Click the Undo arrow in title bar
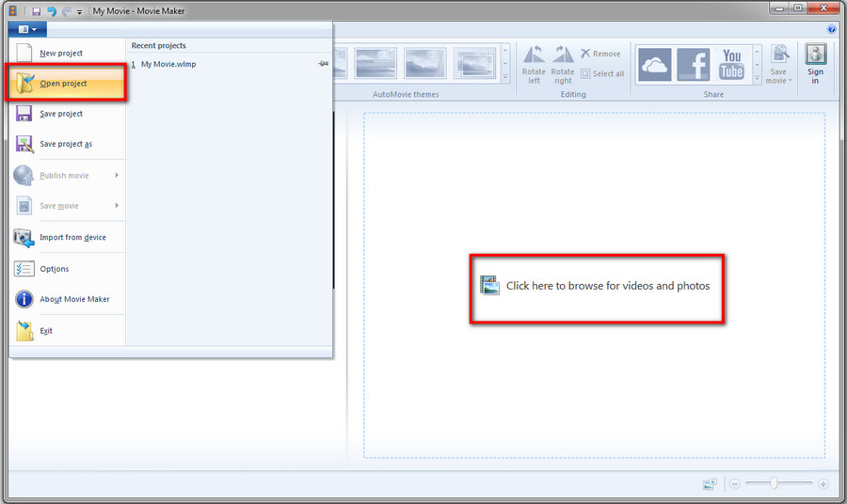 point(52,11)
